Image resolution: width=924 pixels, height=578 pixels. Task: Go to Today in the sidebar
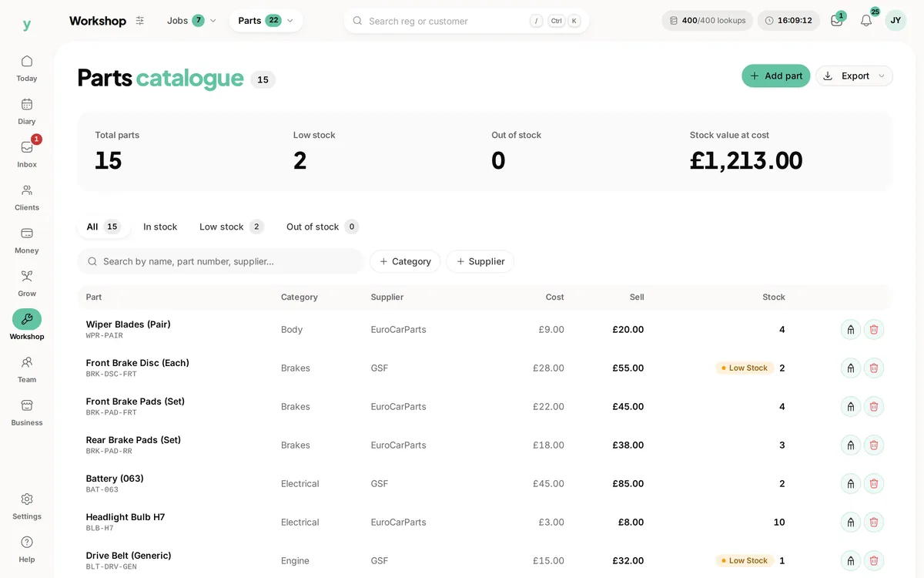click(27, 68)
